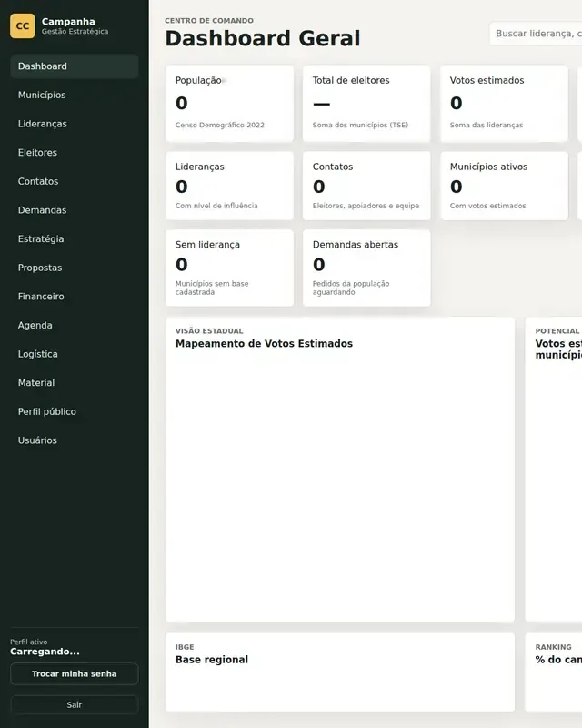The width and height of the screenshot is (582, 728).
Task: Open the Dashboard menu item
Action: coord(75,66)
